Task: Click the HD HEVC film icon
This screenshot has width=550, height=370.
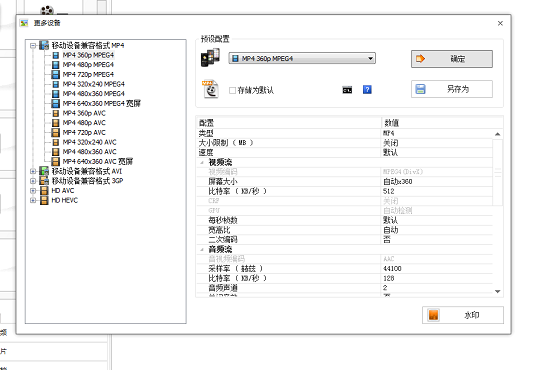Action: (44, 200)
